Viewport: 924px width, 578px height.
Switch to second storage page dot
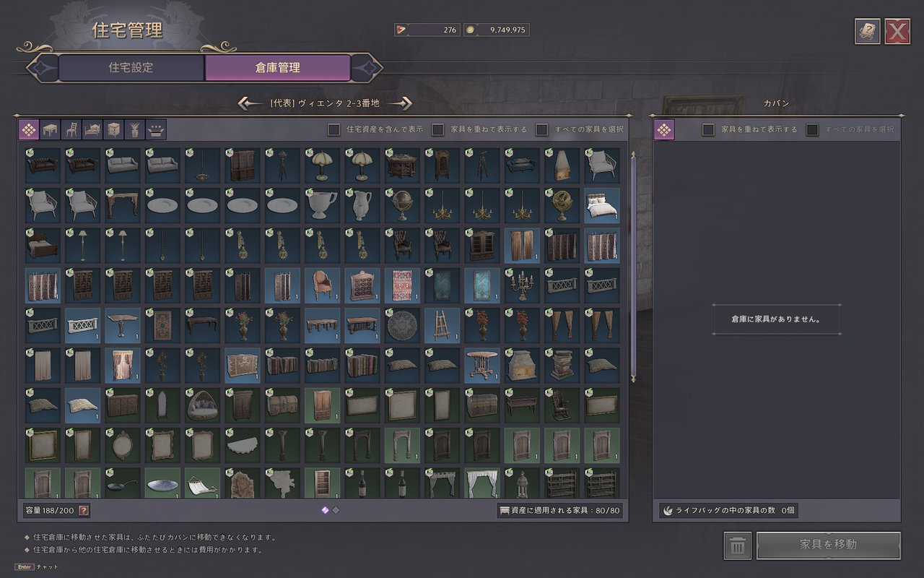point(336,510)
